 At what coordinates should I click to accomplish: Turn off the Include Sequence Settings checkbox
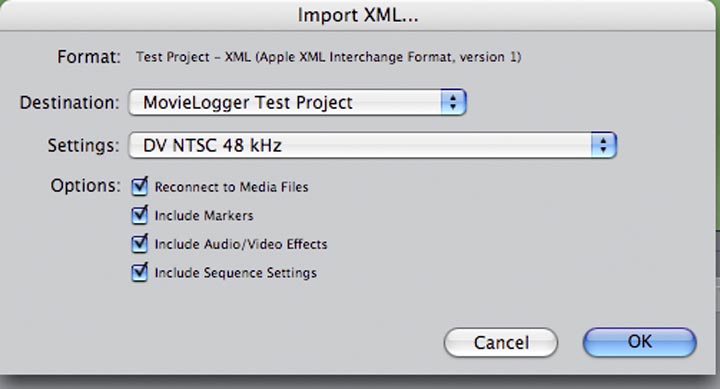tap(140, 272)
